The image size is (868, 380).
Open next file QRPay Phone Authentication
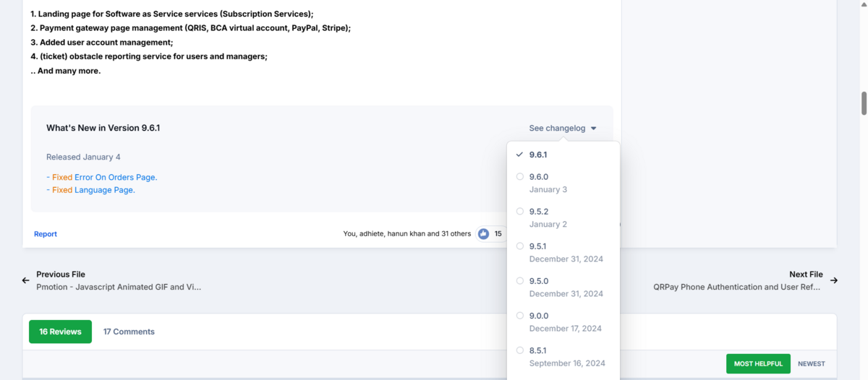click(x=737, y=287)
